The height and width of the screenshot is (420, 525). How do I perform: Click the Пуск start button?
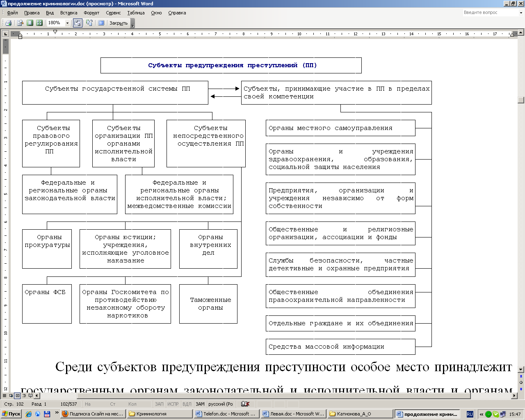11,414
